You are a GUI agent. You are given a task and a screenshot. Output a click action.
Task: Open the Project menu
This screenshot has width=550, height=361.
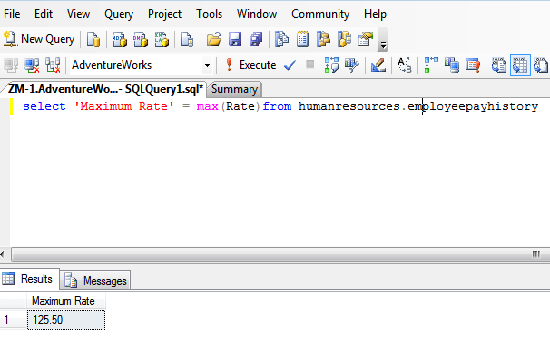click(x=165, y=14)
